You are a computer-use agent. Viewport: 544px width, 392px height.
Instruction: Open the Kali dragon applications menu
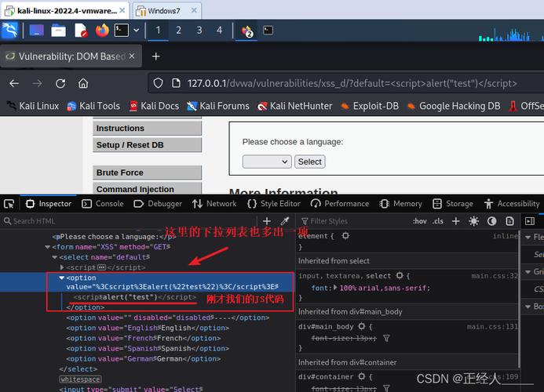coord(9,31)
